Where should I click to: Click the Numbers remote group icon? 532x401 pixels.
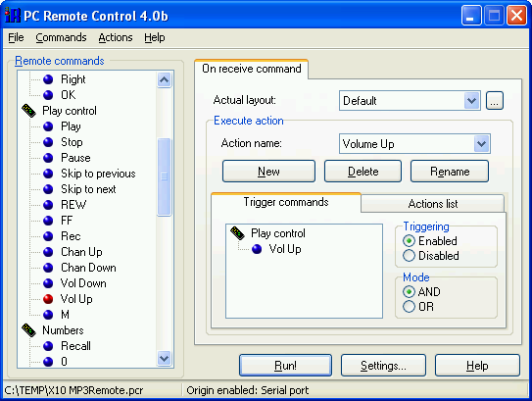click(x=28, y=330)
